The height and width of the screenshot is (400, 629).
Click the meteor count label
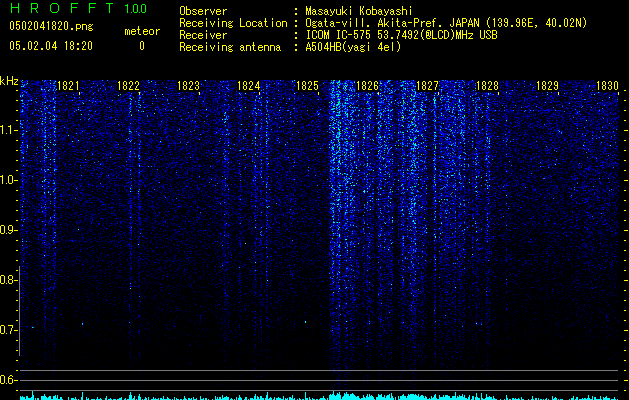tap(142, 31)
